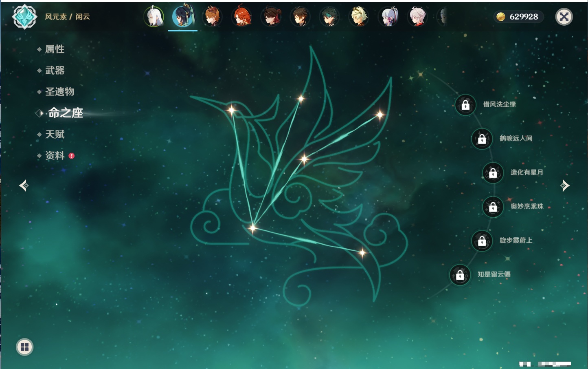
Task: Open the 天赋 talents menu
Action: tap(55, 134)
